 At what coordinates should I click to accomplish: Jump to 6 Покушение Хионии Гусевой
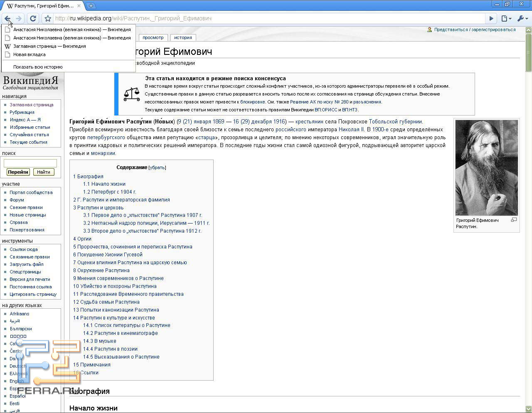pyautogui.click(x=108, y=255)
